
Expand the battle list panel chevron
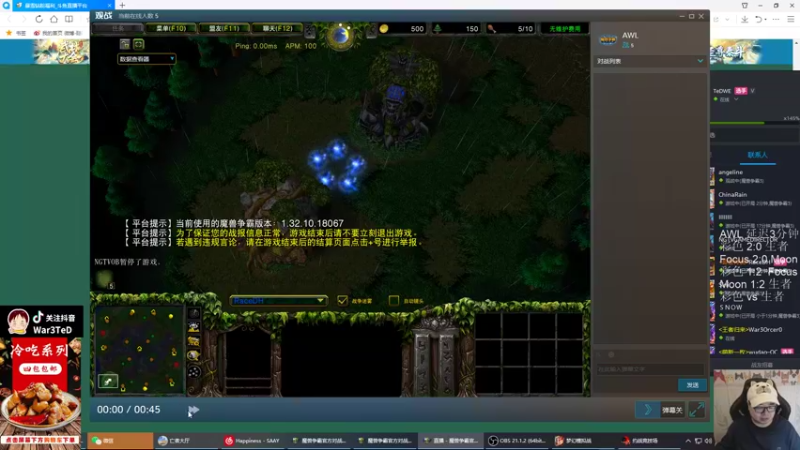[x=700, y=61]
